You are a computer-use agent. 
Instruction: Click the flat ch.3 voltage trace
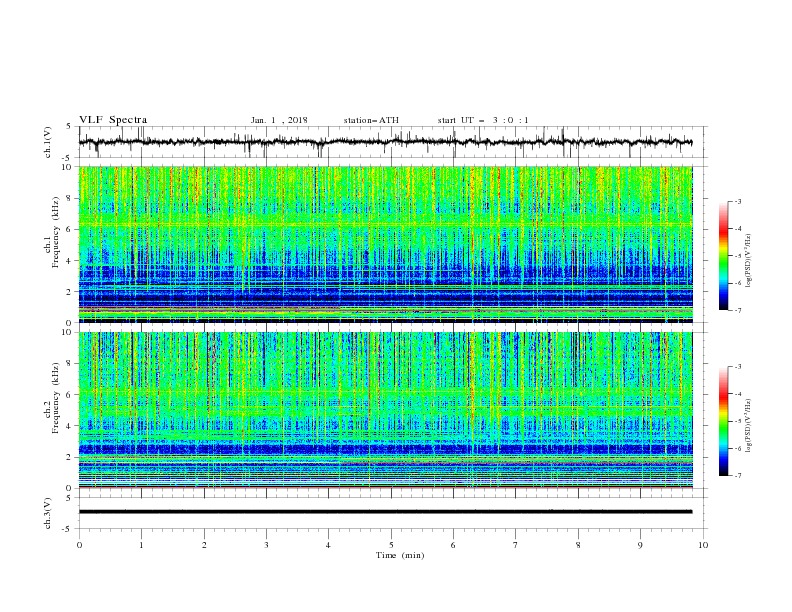[x=385, y=512]
